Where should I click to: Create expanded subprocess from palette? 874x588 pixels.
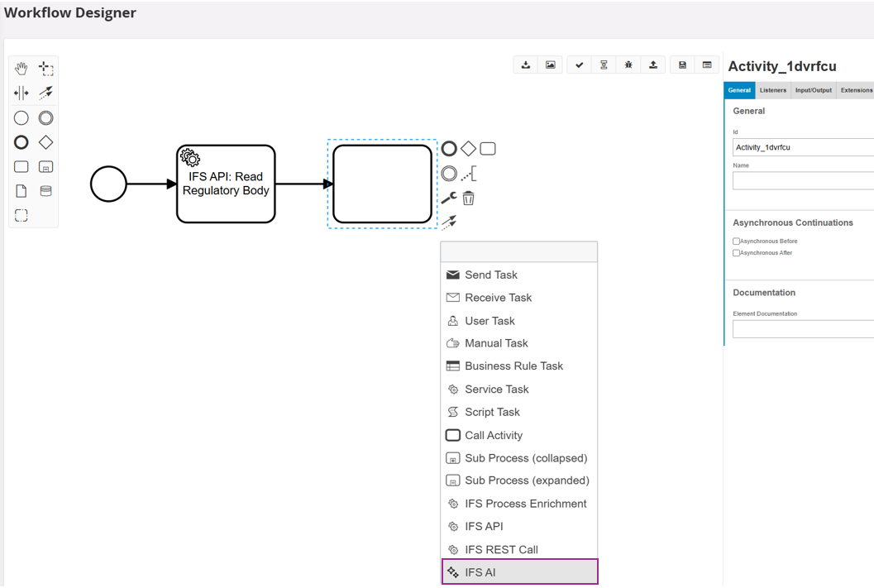[45, 167]
